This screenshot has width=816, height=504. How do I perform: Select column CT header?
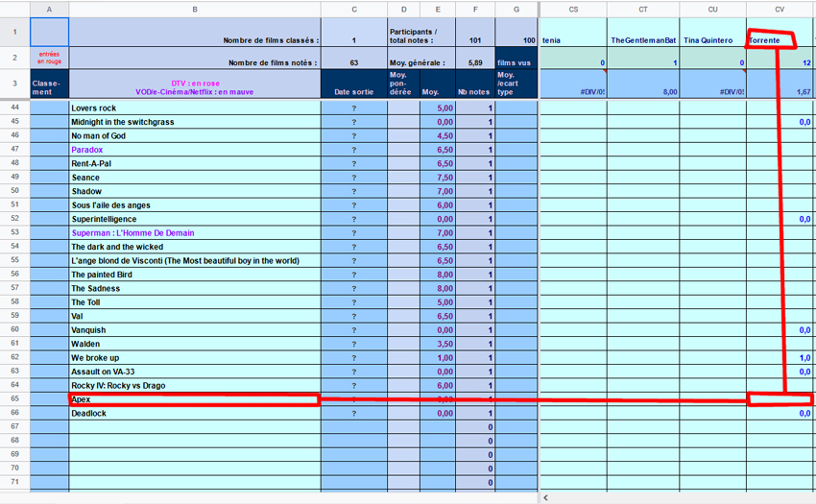click(643, 10)
